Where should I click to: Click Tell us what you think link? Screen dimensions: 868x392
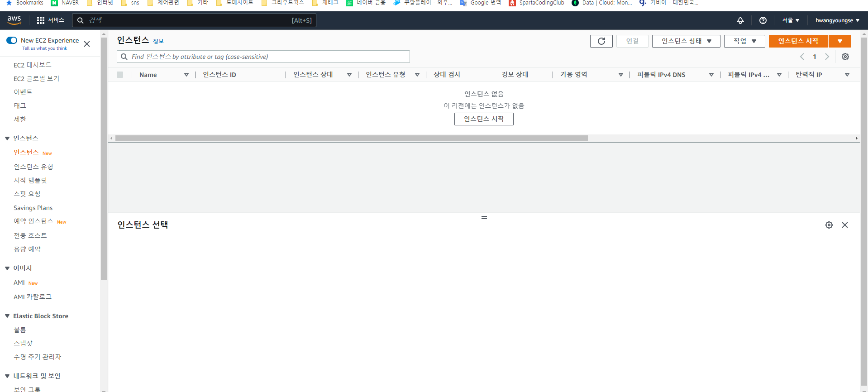(44, 48)
